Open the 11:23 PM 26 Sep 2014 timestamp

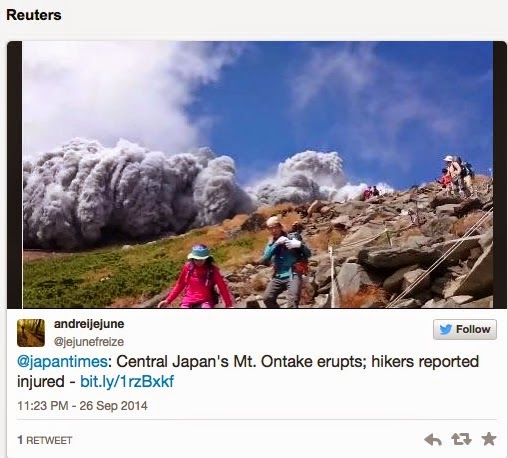[x=82, y=406]
